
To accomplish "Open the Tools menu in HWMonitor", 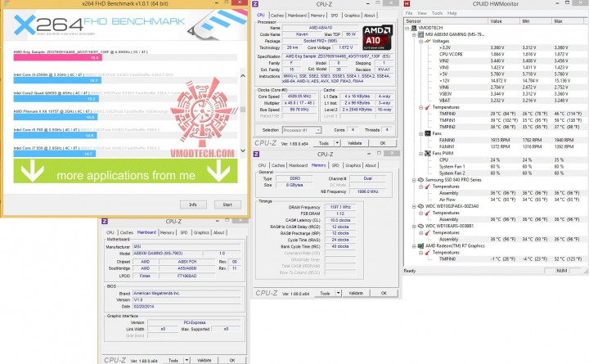I will (x=437, y=13).
